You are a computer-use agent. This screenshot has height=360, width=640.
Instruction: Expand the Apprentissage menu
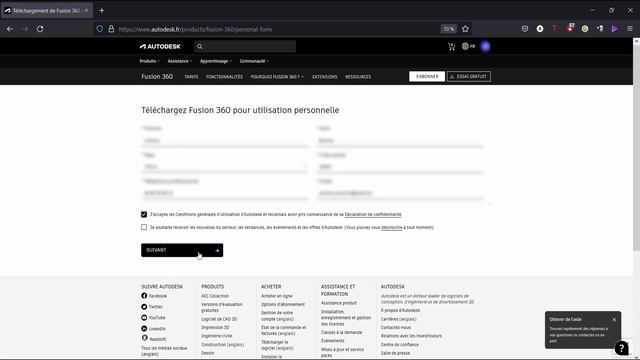216,61
